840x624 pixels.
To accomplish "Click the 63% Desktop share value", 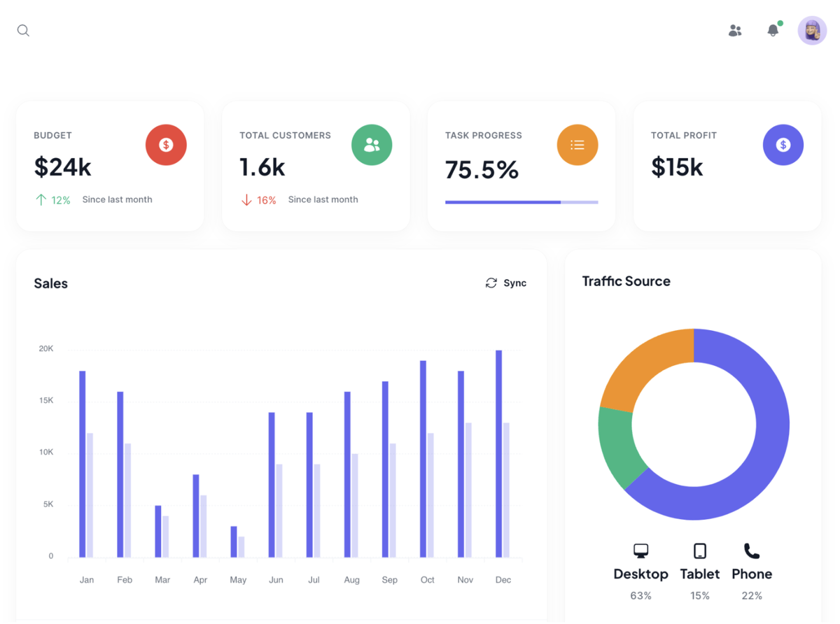I will point(640,596).
